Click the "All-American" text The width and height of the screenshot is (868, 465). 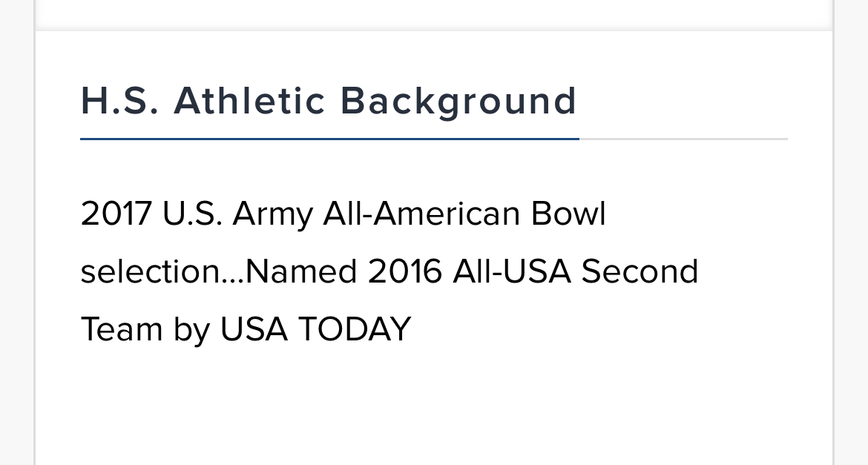[421, 214]
